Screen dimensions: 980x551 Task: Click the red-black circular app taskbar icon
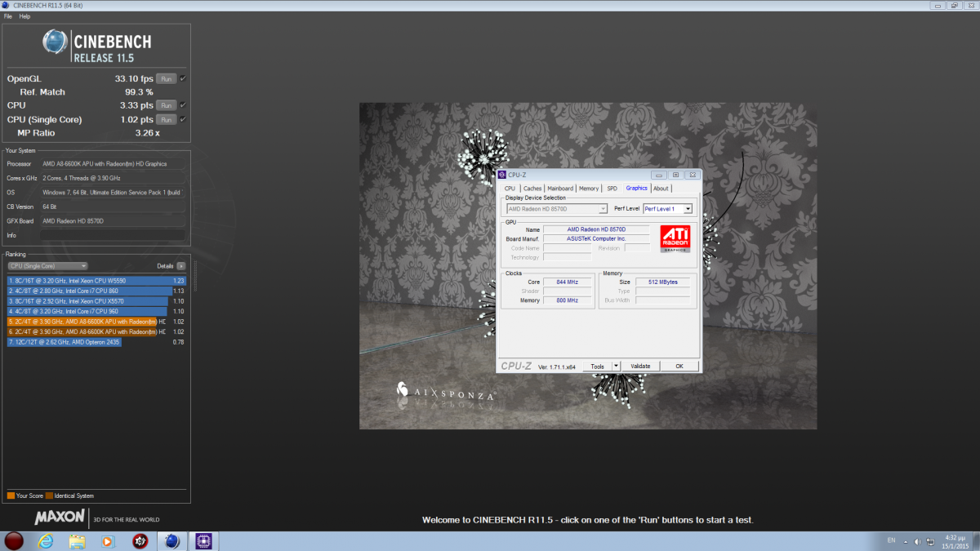[140, 540]
